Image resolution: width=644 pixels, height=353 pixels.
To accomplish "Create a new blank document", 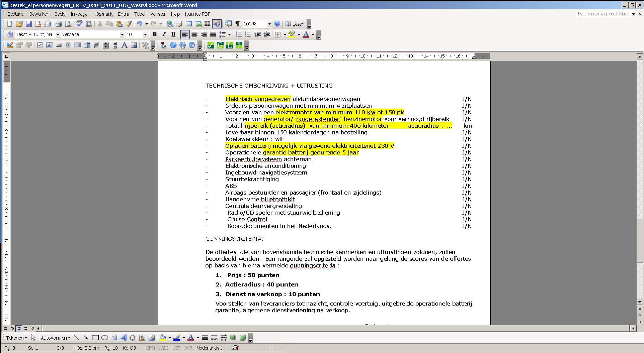I will tap(10, 24).
